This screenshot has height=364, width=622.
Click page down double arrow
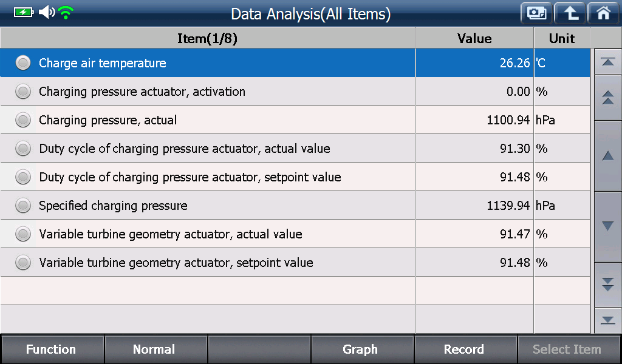pyautogui.click(x=607, y=285)
